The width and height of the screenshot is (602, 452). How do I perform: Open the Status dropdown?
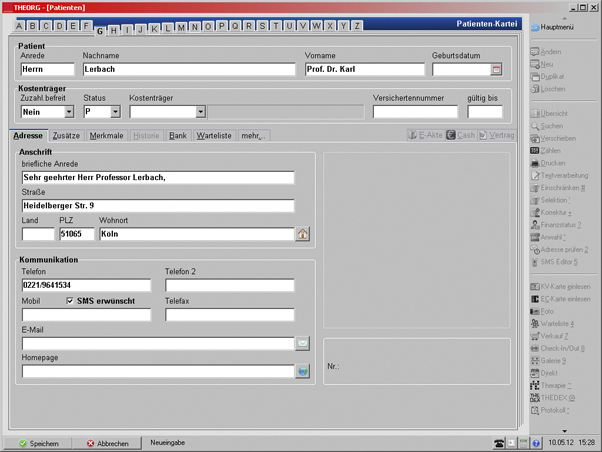click(115, 113)
